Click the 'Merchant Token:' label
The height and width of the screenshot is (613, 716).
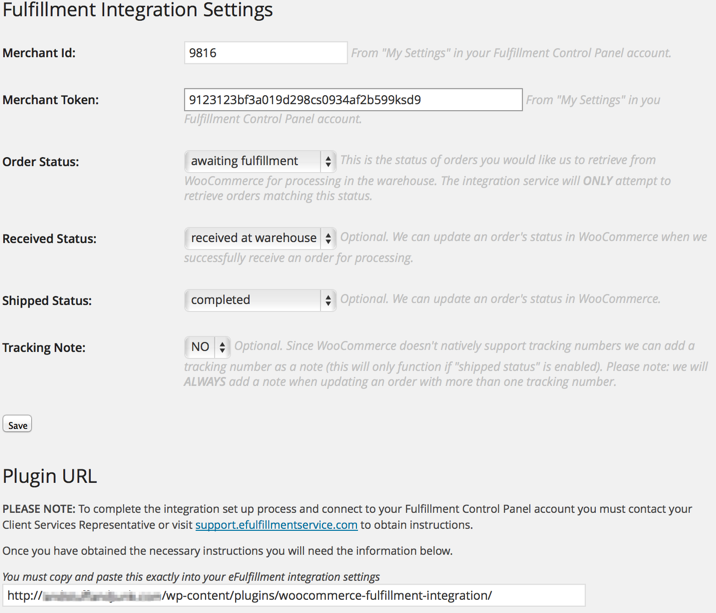click(x=50, y=100)
